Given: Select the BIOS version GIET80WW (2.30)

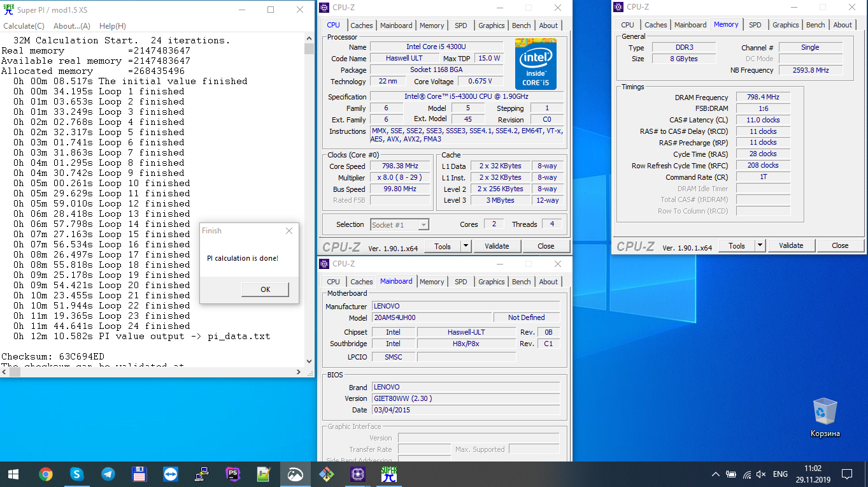Looking at the screenshot, I should tap(466, 398).
